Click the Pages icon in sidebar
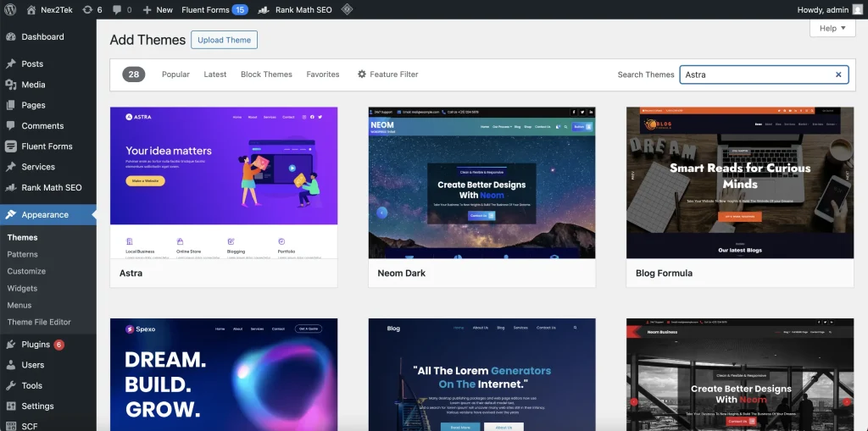Image resolution: width=868 pixels, height=431 pixels. [x=10, y=105]
